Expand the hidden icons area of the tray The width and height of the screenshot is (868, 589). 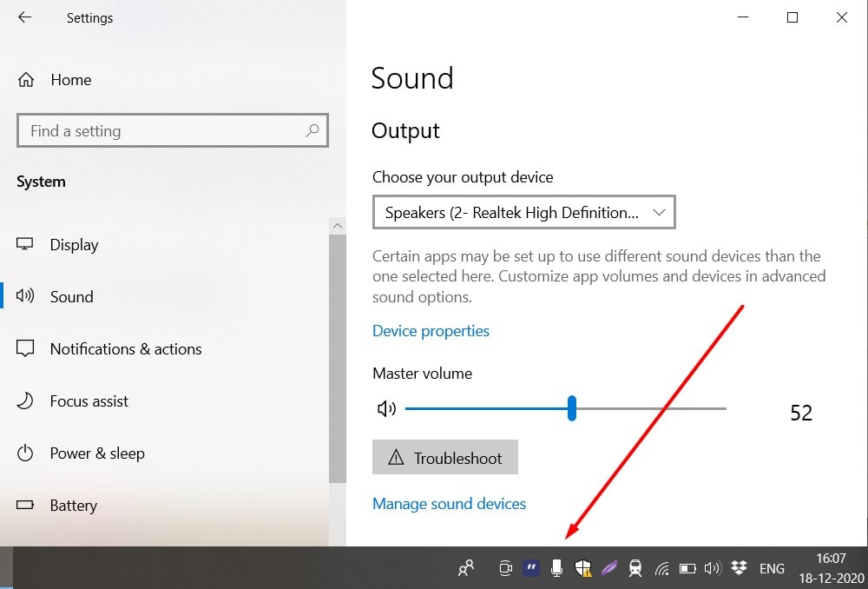(466, 567)
